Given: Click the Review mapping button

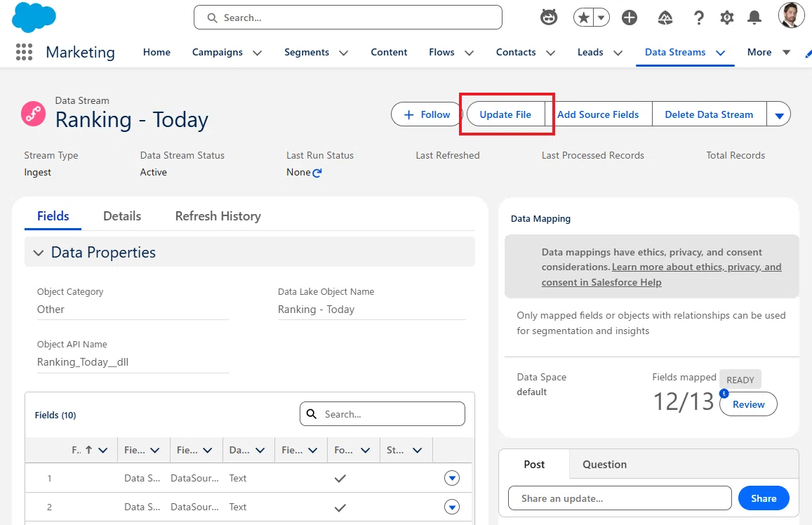Looking at the screenshot, I should [748, 404].
